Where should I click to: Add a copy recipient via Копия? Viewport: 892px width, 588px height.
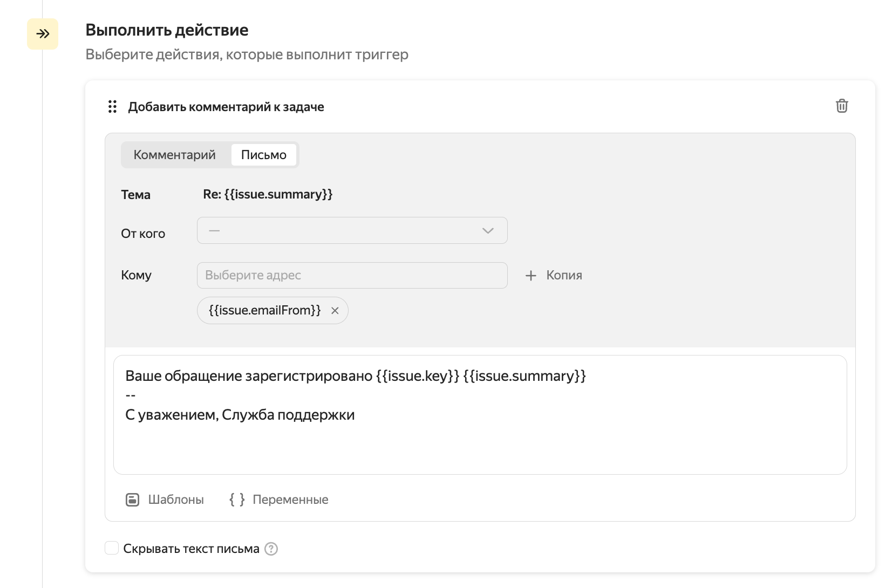point(563,276)
